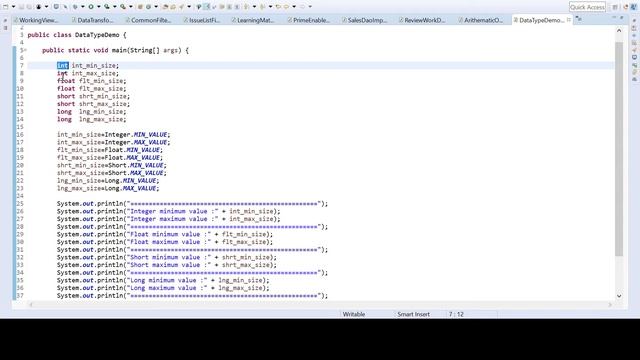This screenshot has height=360, width=640.
Task: Click the Back navigation arrow icon
Action: (x=287, y=7)
